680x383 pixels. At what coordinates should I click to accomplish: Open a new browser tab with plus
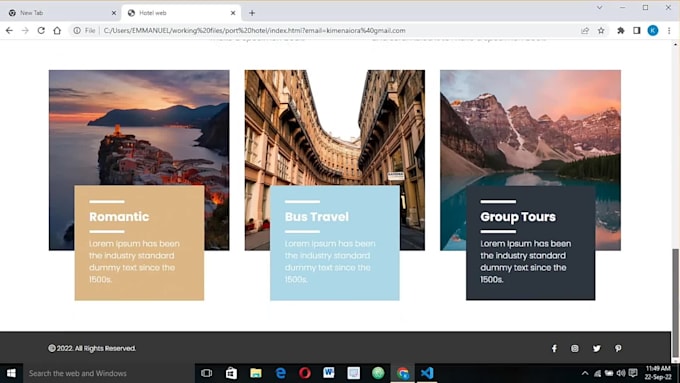[252, 13]
